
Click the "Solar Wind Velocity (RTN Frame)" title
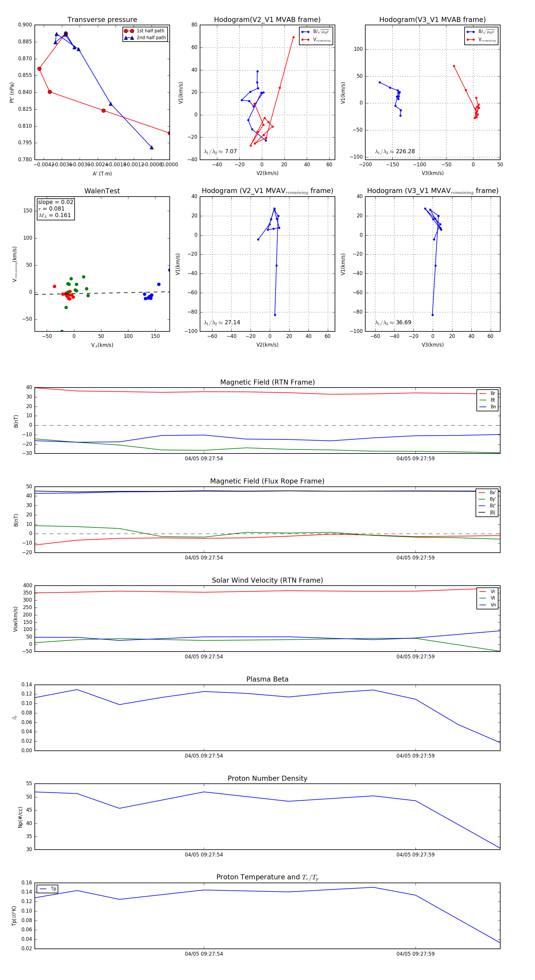267,581
